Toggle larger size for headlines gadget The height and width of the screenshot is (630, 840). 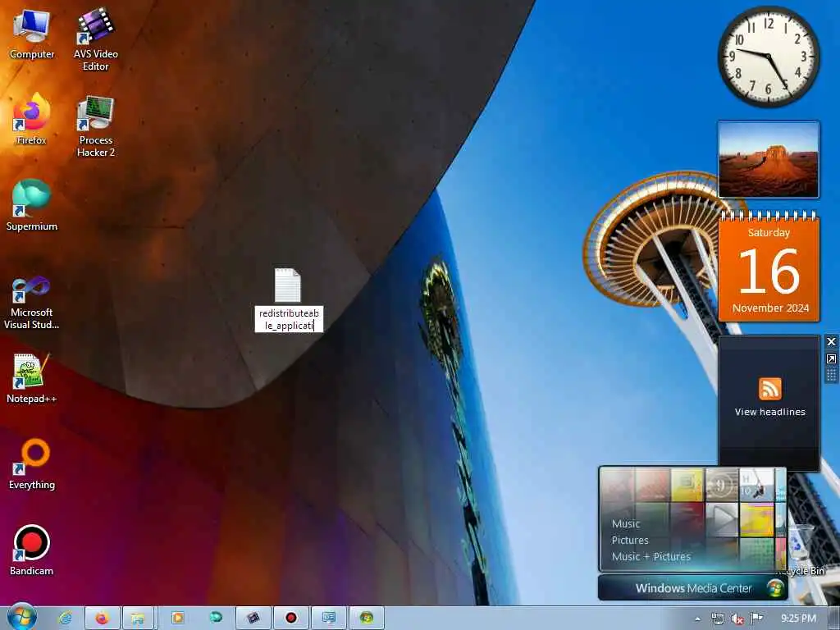(x=831, y=359)
